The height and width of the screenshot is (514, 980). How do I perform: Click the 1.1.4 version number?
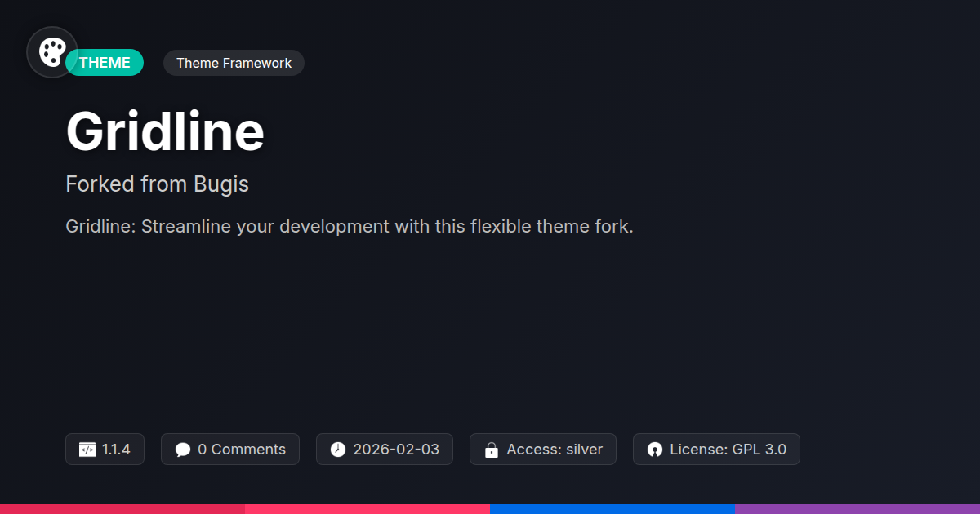click(x=116, y=450)
